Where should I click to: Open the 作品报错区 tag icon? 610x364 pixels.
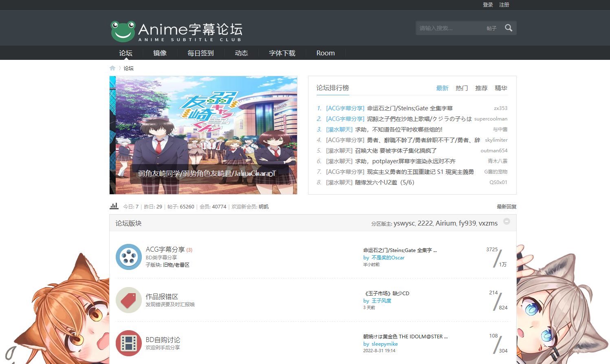tap(129, 300)
